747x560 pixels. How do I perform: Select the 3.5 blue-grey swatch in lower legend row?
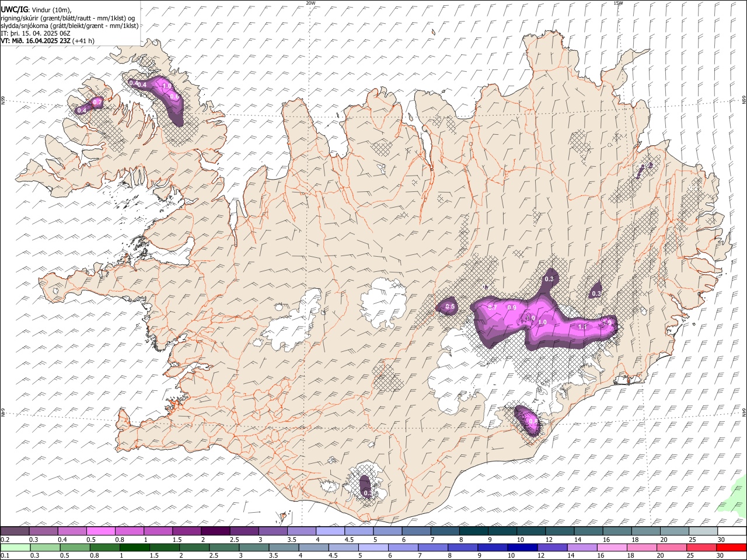[x=284, y=548]
